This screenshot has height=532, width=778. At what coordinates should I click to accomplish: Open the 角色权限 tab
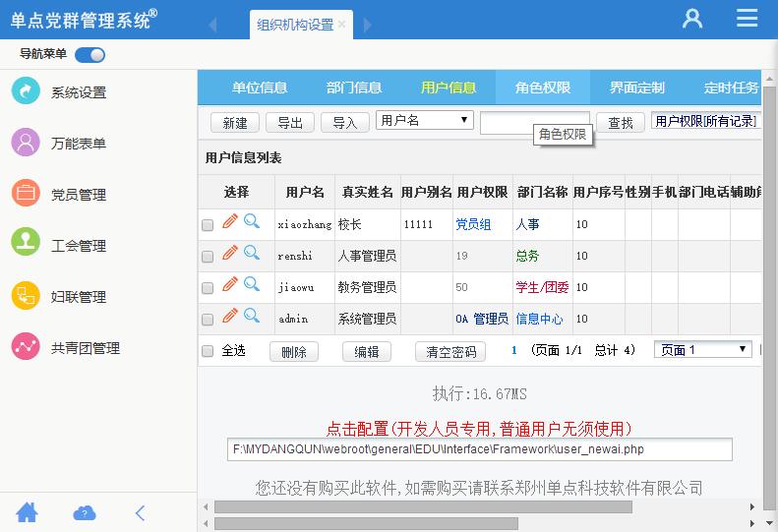pos(543,88)
